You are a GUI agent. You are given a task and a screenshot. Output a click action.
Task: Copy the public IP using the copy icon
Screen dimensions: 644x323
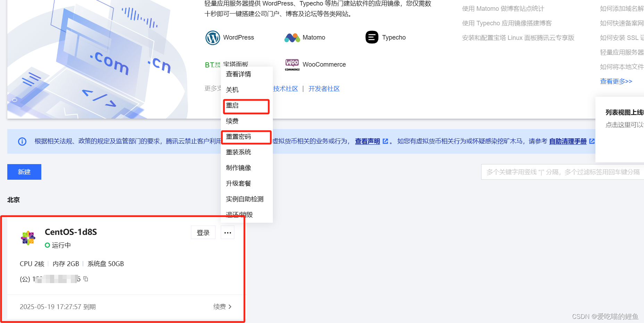[x=86, y=279]
